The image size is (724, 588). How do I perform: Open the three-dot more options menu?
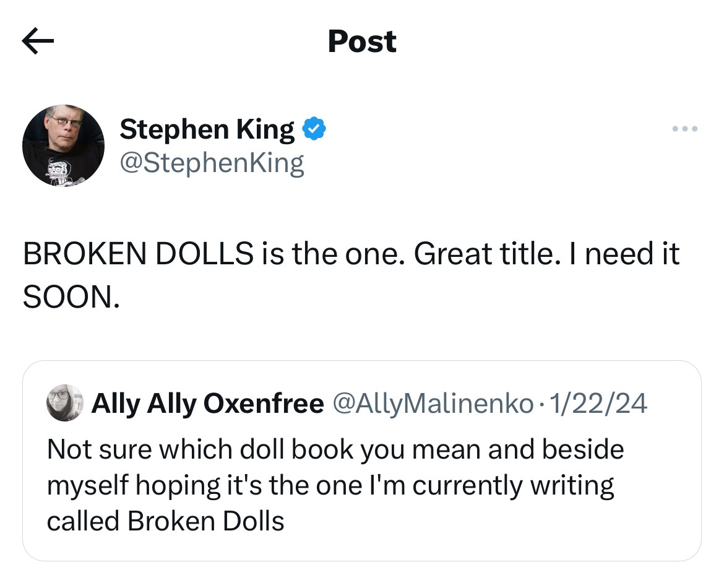click(685, 129)
